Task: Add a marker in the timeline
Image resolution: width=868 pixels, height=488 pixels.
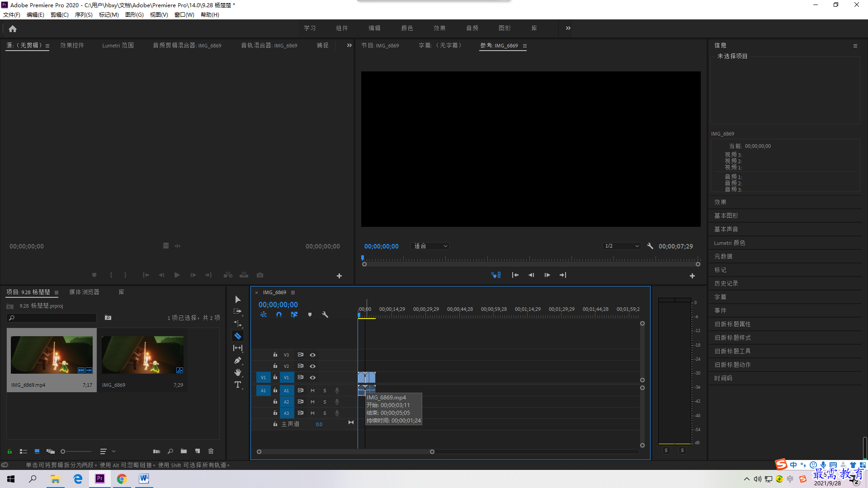Action: pos(310,314)
